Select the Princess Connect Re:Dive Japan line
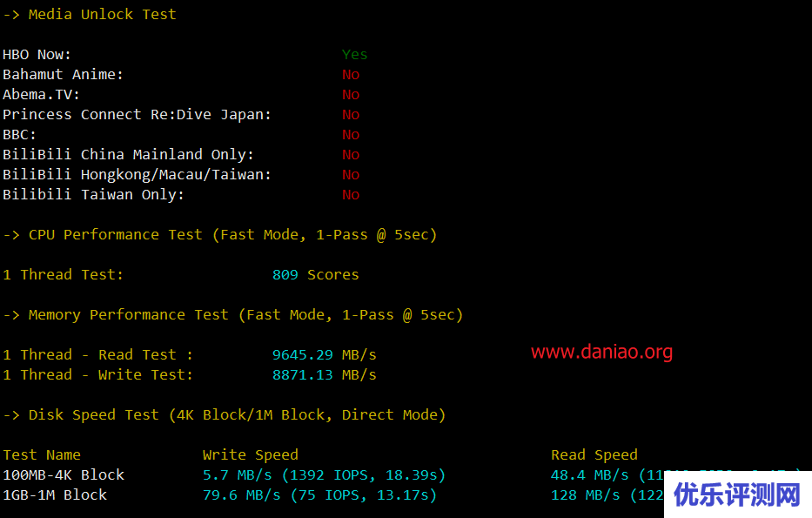This screenshot has height=518, width=812. point(137,114)
